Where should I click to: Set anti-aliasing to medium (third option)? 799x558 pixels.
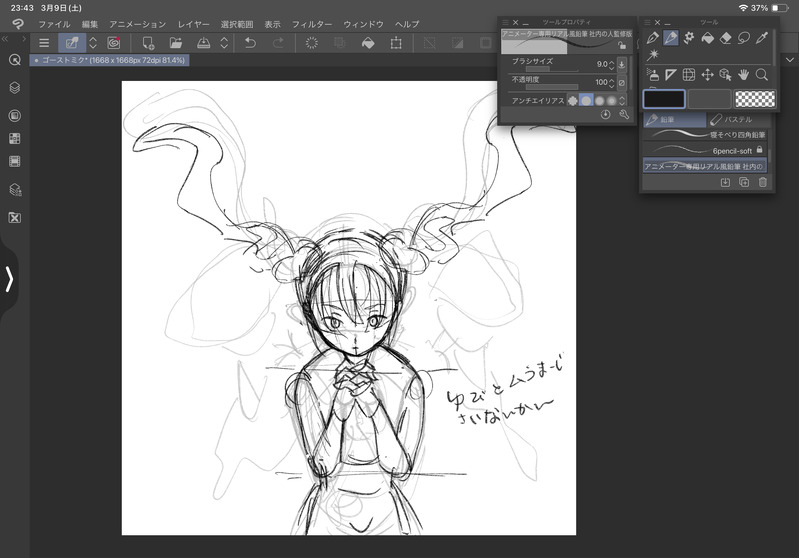pos(600,101)
